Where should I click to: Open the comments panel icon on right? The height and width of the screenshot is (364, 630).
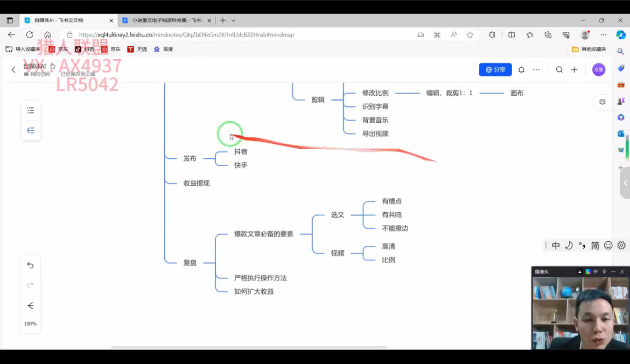point(602,102)
